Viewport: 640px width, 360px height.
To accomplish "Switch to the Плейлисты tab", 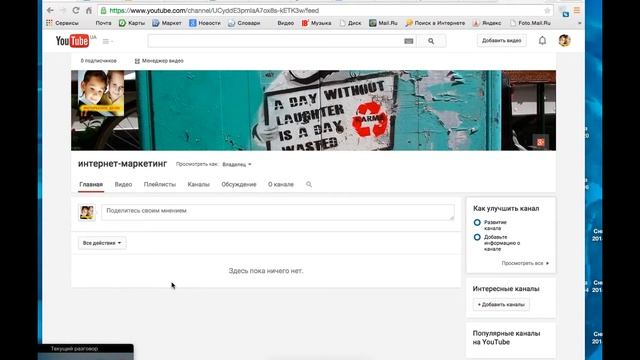I will [x=160, y=184].
